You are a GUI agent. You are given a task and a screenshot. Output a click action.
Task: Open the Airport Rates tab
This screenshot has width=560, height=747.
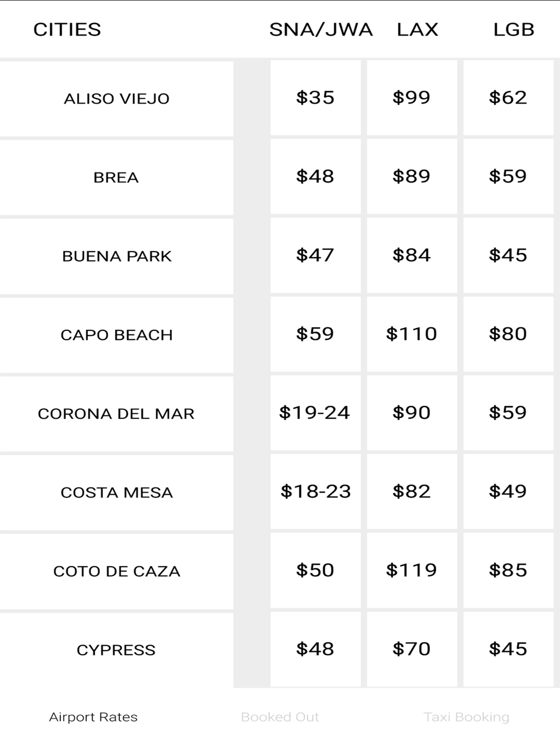(93, 717)
